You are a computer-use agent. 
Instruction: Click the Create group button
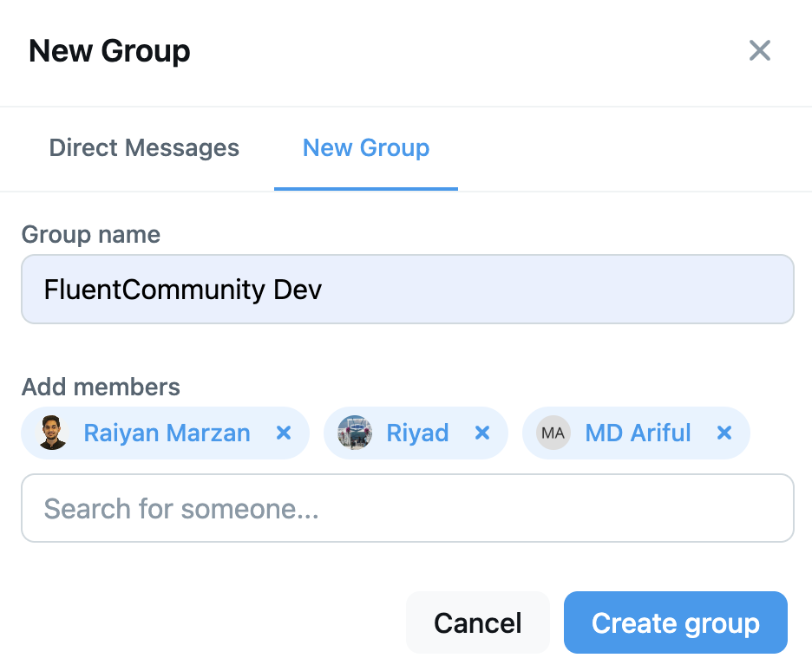click(x=675, y=622)
